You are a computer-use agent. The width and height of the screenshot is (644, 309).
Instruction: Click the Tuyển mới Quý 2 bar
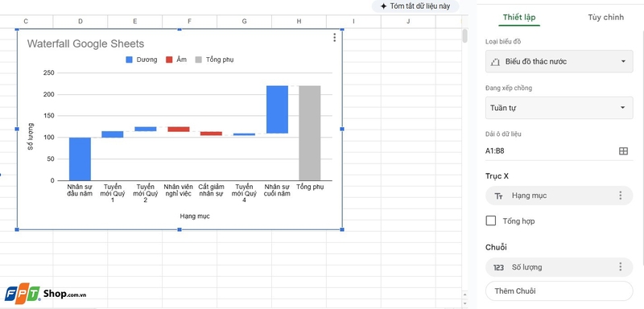coord(146,129)
